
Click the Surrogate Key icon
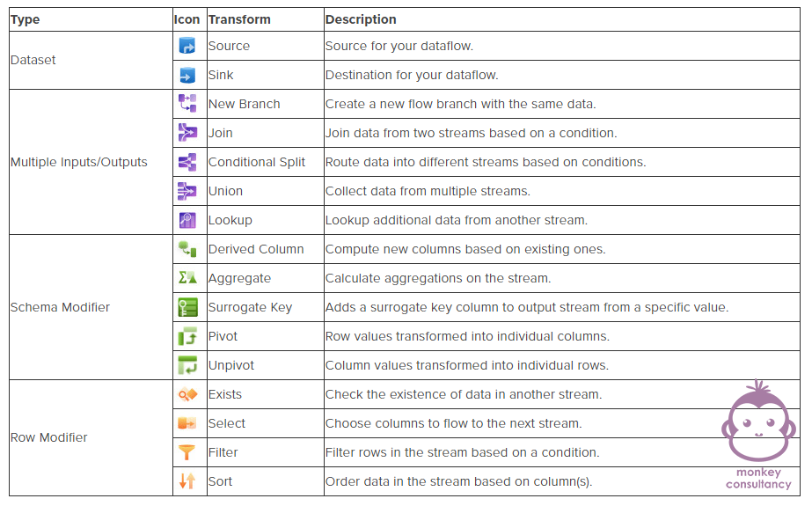pyautogui.click(x=187, y=307)
